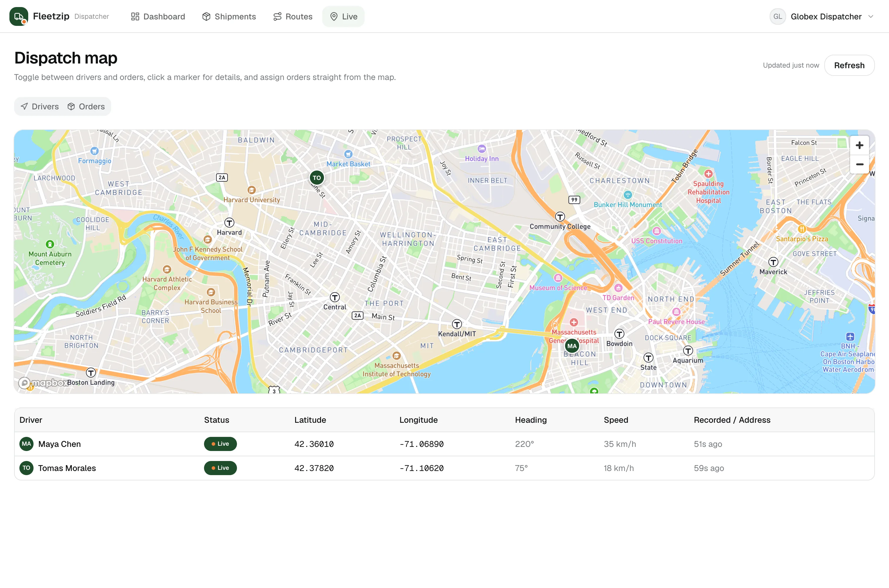
Task: Click the Status column header
Action: point(216,420)
